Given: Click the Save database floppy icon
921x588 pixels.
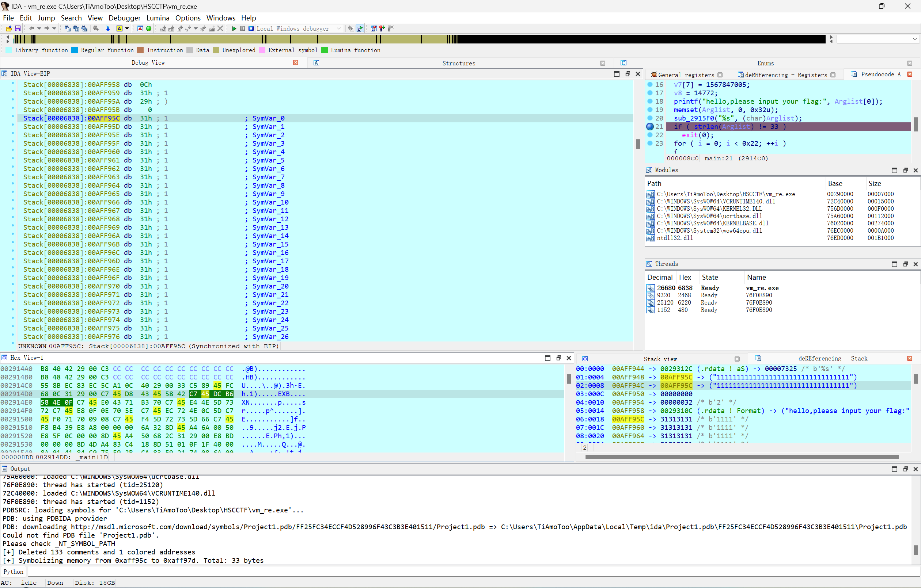Looking at the screenshot, I should tap(18, 29).
